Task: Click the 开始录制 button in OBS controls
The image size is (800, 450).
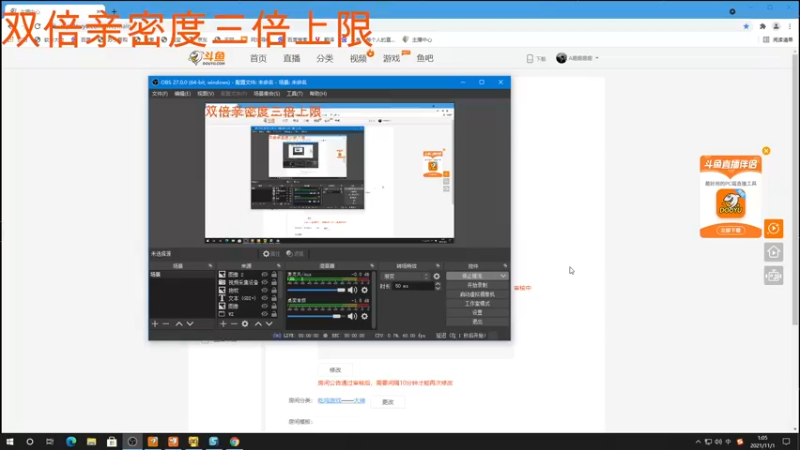Action: (477, 285)
